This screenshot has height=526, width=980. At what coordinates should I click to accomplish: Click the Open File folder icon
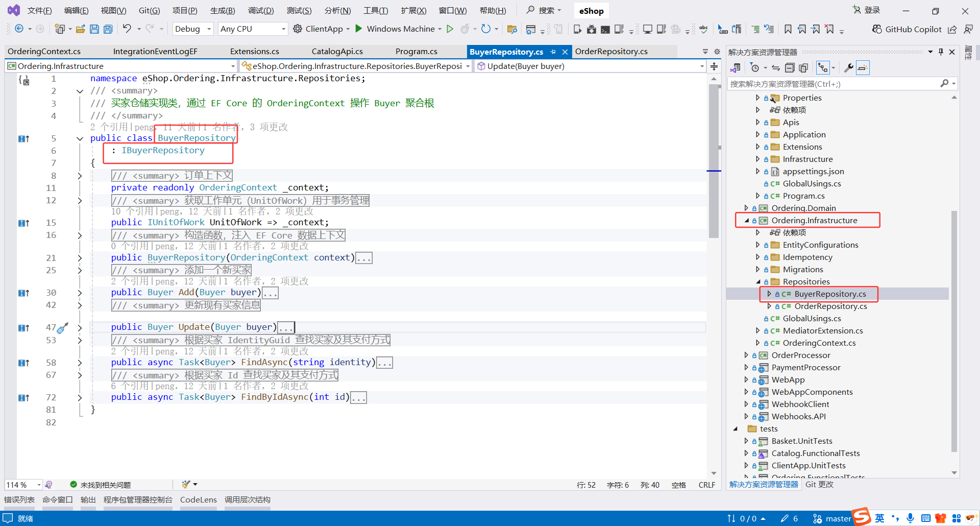[81, 29]
